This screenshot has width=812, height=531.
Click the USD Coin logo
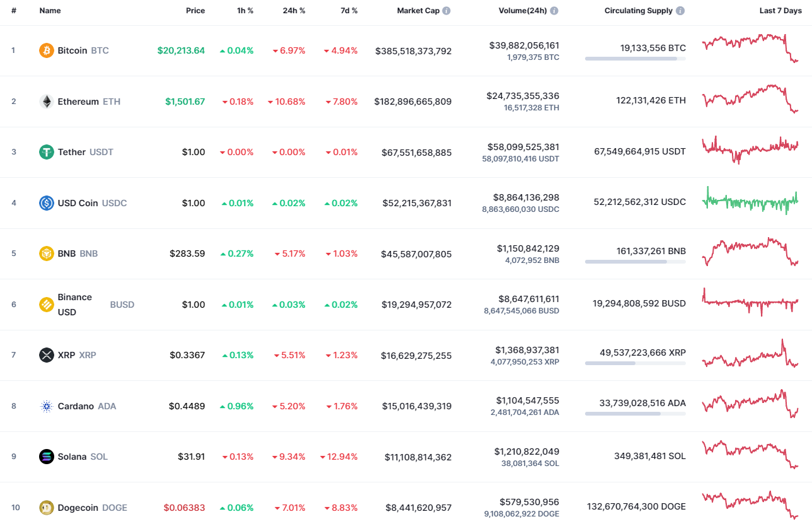coord(46,202)
